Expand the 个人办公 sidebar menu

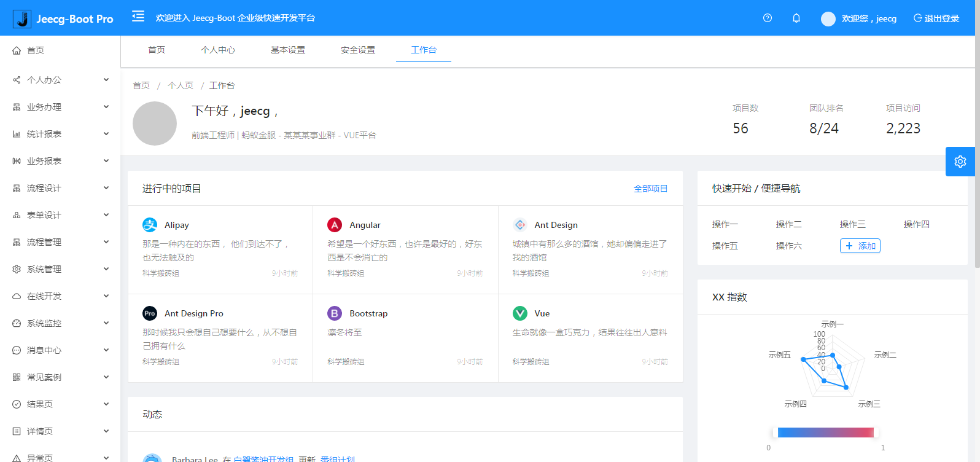point(60,80)
